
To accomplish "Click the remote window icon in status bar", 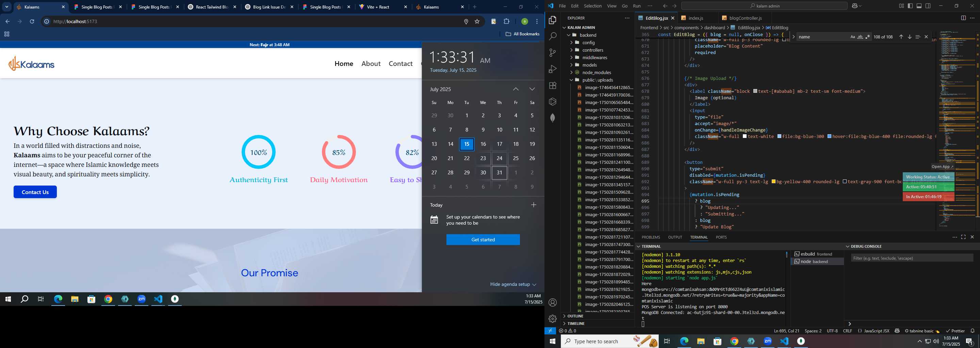I will coord(550,331).
